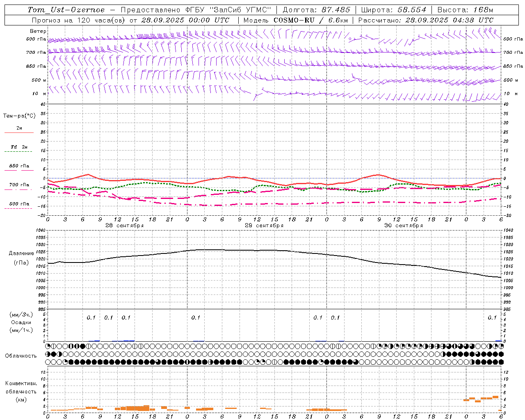Click the latitude value "Широта: 58.554"
525x420 pixels.
click(393, 10)
